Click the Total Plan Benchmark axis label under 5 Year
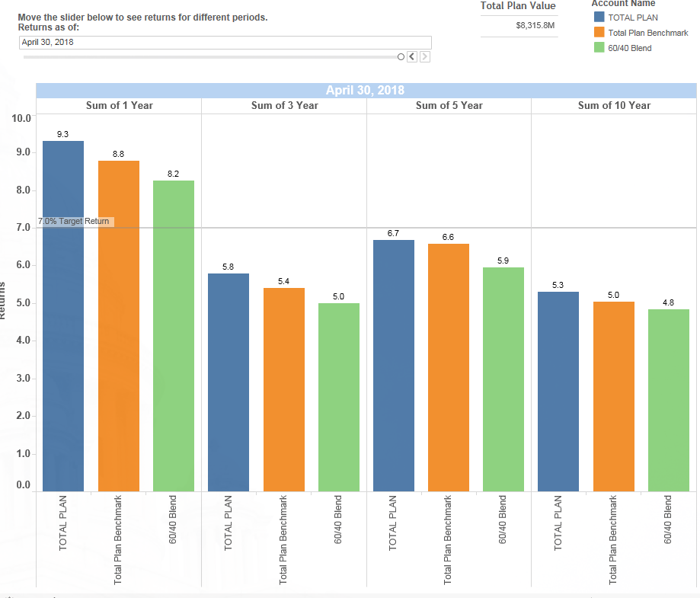Screen dimensions: 700x598 (x=447, y=539)
